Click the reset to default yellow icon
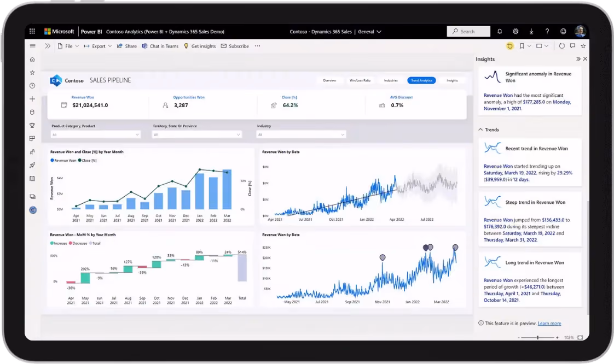Image resolution: width=614 pixels, height=364 pixels. coord(510,46)
